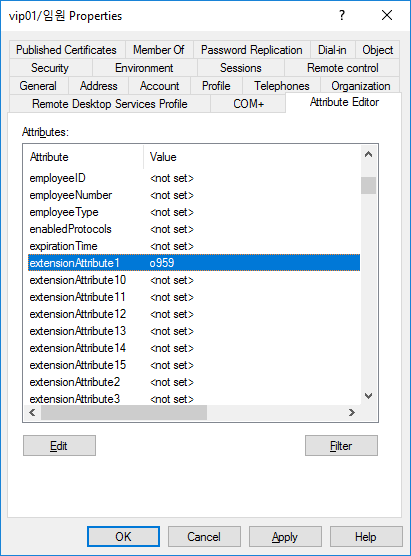Select the extensionAttribute14 row

tap(194, 348)
